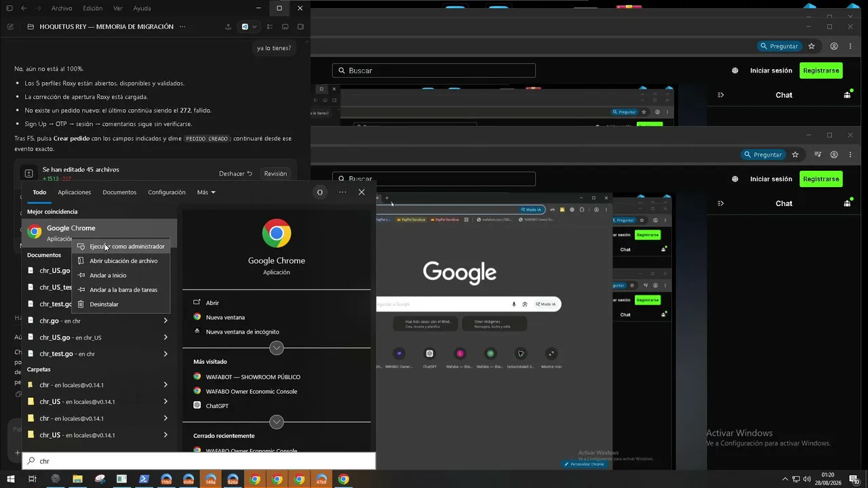The height and width of the screenshot is (488, 868).
Task: Switch to the Documentos search tab
Action: pos(119,192)
